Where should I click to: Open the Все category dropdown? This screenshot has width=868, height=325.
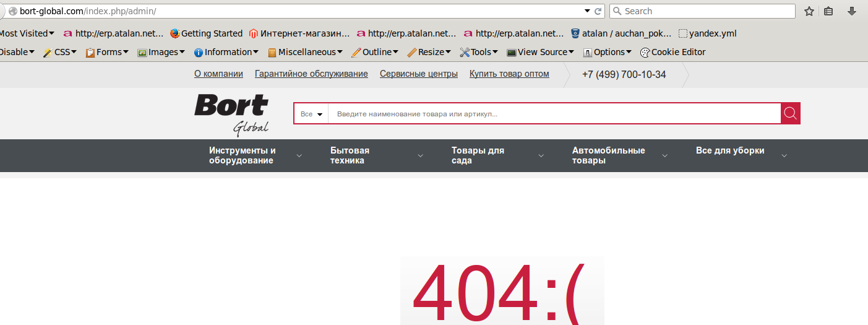coord(311,114)
